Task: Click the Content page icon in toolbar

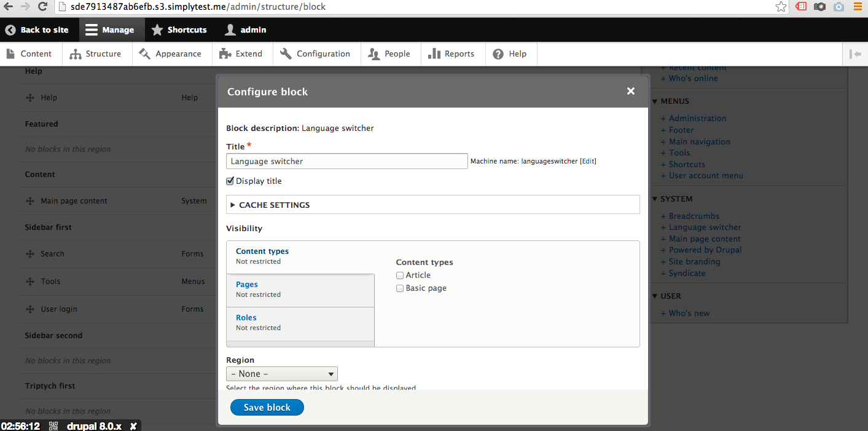Action: click(x=10, y=54)
